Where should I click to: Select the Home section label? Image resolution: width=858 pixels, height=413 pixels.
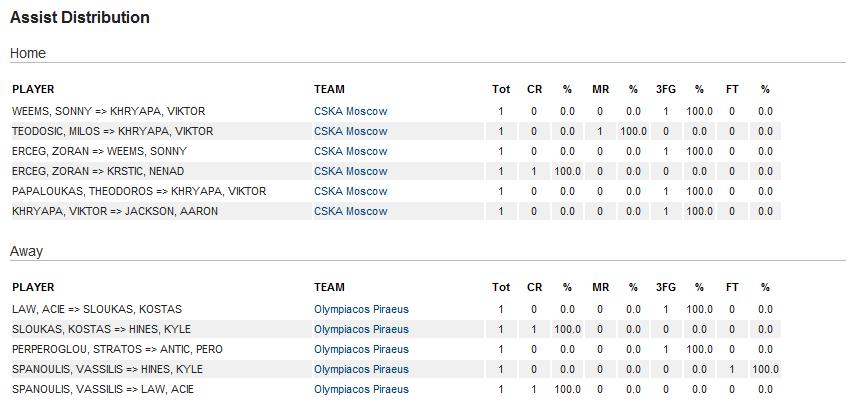[x=28, y=53]
